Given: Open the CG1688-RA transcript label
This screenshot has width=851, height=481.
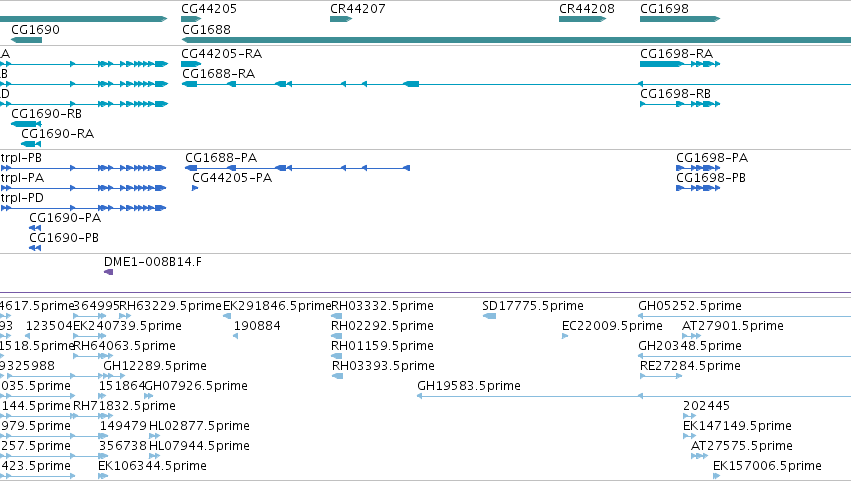Looking at the screenshot, I should click(218, 74).
